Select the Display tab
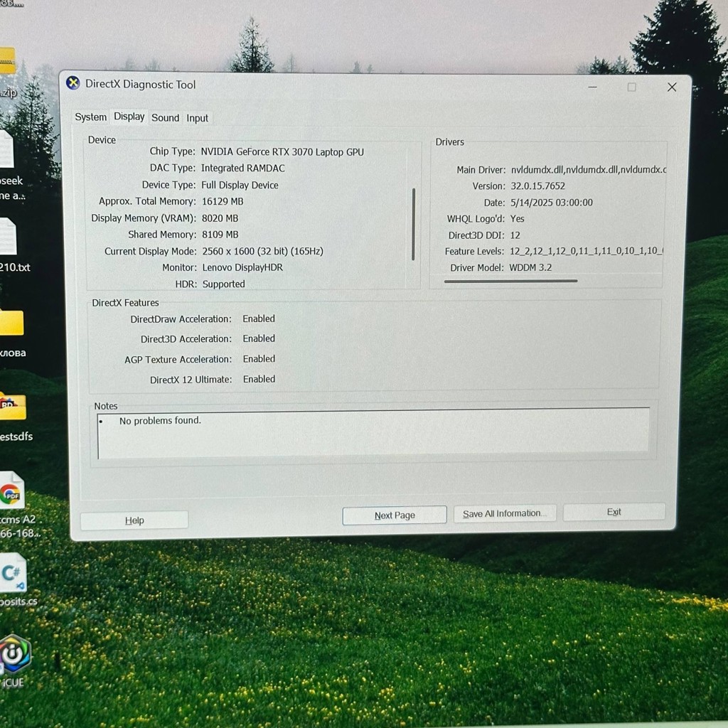 129,117
